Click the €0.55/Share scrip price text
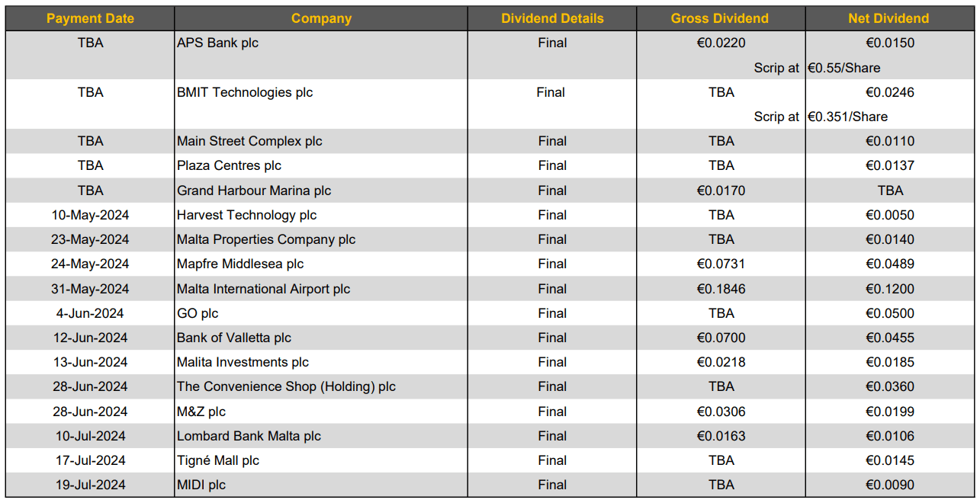 pos(843,68)
